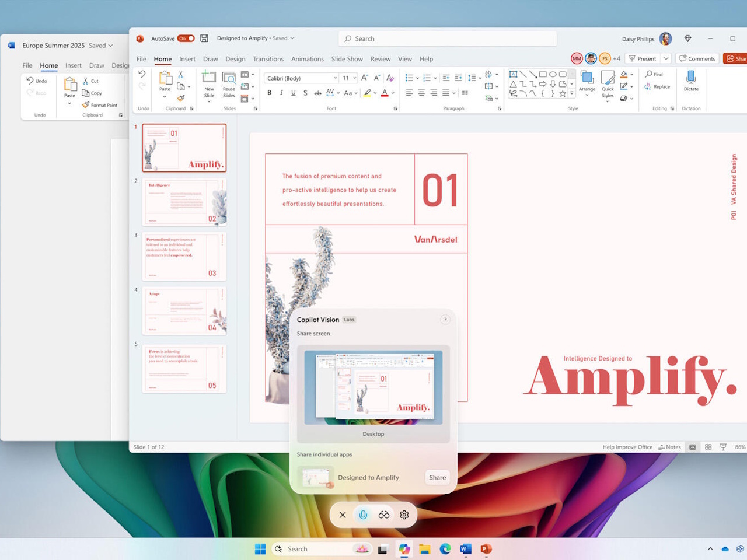
Task: Click the Windows Start button
Action: pyautogui.click(x=260, y=549)
